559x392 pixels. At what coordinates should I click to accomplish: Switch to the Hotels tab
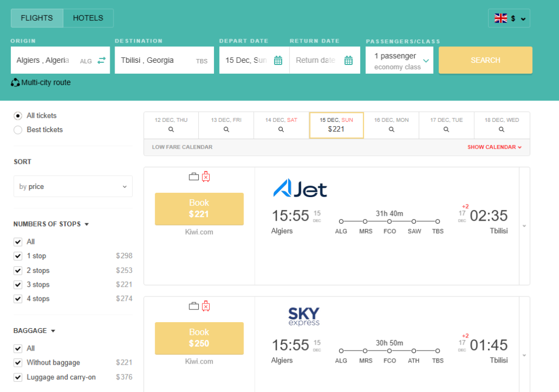pyautogui.click(x=88, y=18)
